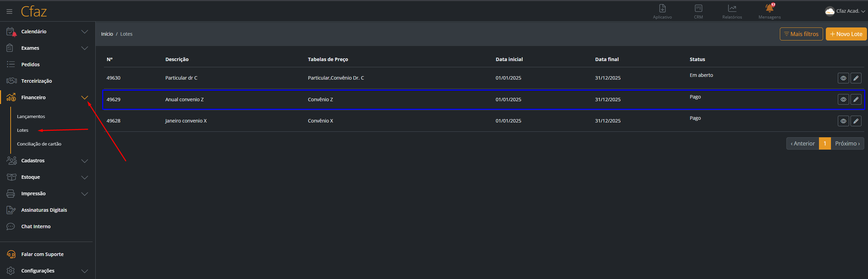This screenshot has width=868, height=279.
Task: Open the hamburger menu icon
Action: coord(9,12)
